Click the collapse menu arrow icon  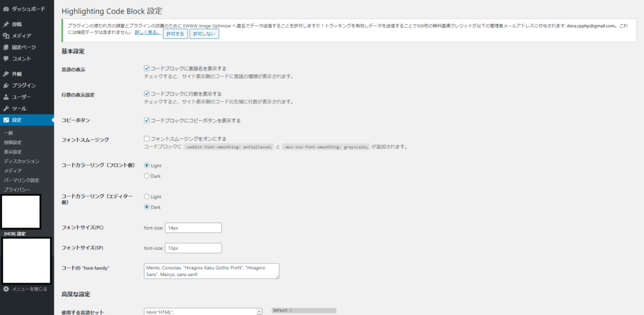click(6, 289)
